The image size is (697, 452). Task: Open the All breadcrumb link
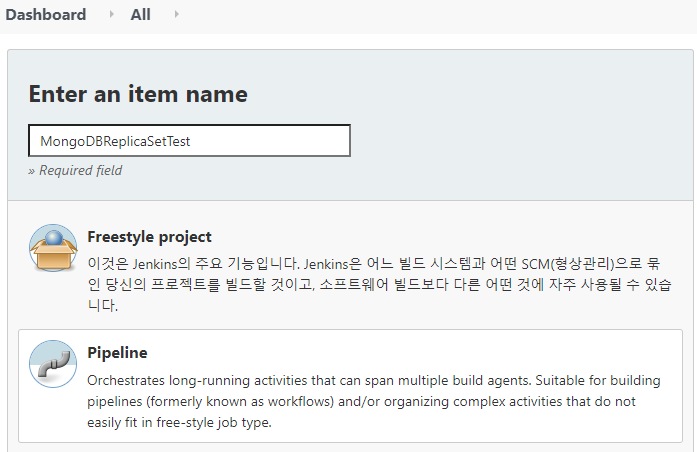140,15
